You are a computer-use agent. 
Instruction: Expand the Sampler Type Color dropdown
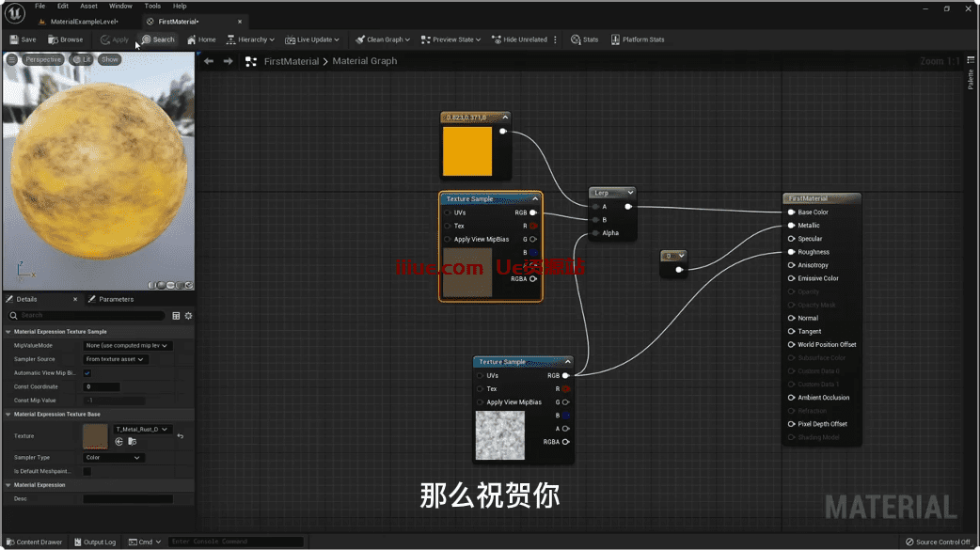click(113, 458)
